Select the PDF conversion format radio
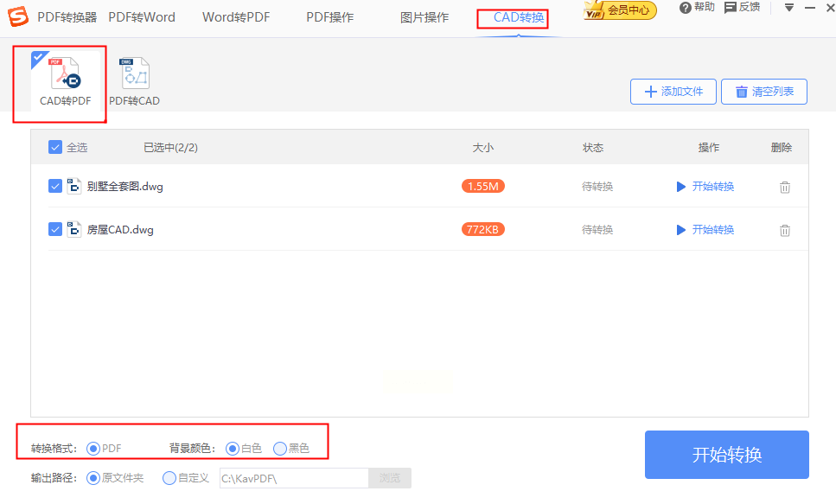 (x=93, y=449)
